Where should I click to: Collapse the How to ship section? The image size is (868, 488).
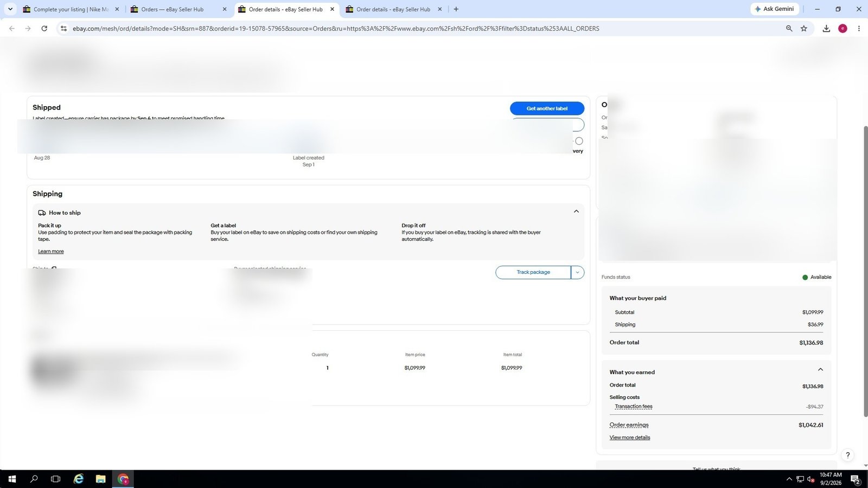point(576,211)
